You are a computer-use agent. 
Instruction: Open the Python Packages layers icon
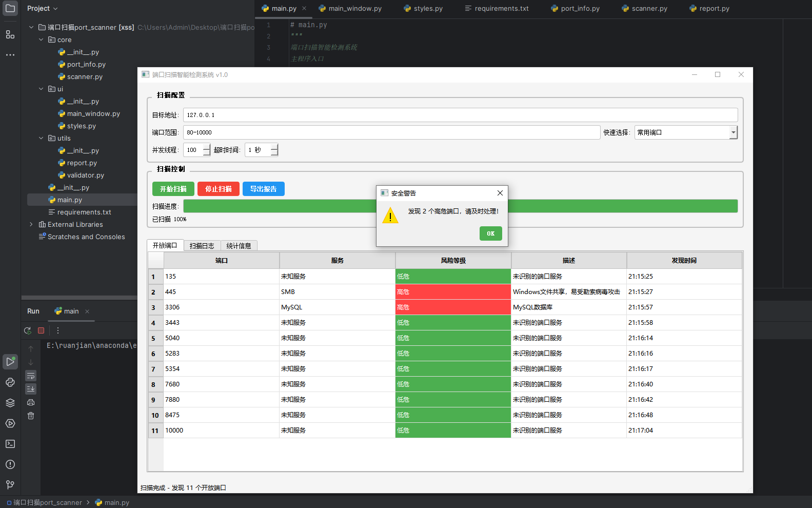10,403
